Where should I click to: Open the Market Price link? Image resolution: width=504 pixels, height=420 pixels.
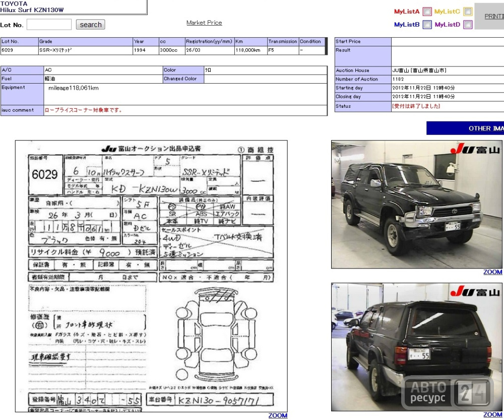[204, 23]
